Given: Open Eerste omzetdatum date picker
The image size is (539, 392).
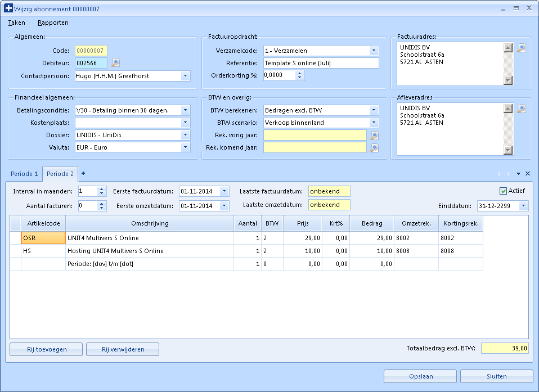Looking at the screenshot, I should point(224,206).
